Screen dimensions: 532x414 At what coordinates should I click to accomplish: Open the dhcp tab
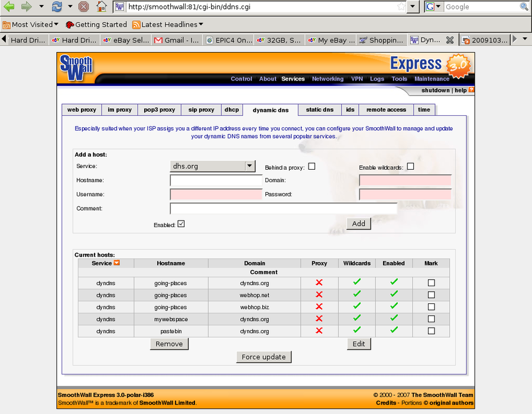(232, 109)
